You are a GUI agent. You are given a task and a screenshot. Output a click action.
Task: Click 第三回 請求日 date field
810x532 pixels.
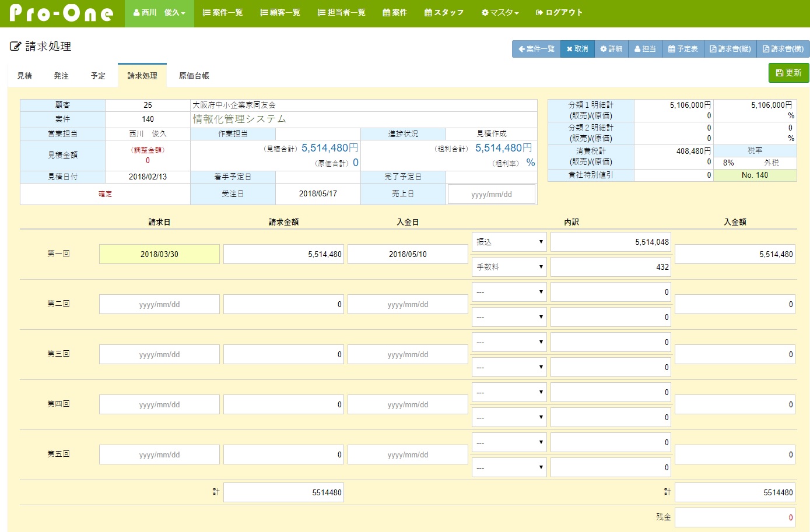pos(159,354)
